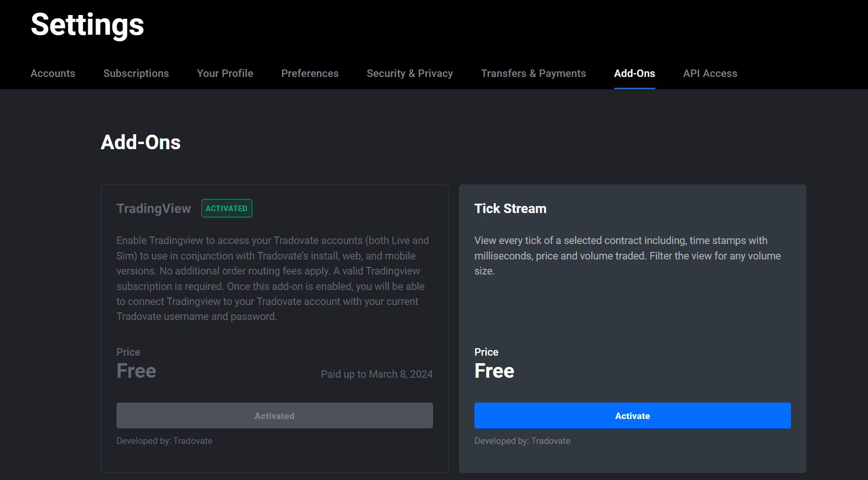Click the Free price under Tick Stream

point(494,371)
